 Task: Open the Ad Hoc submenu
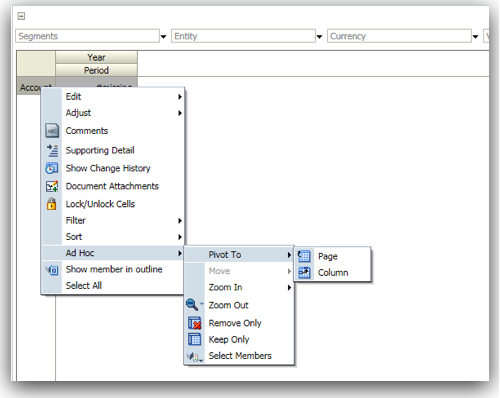[x=113, y=253]
